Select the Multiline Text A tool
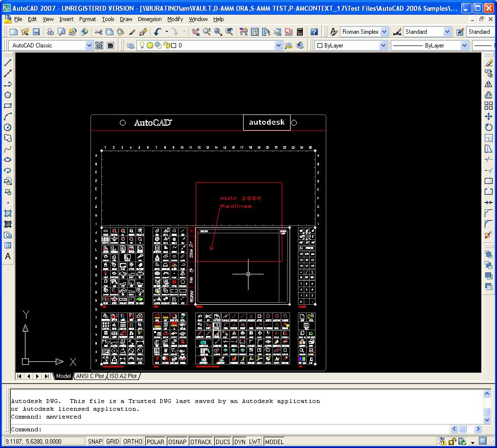The height and width of the screenshot is (448, 497). coord(8,256)
